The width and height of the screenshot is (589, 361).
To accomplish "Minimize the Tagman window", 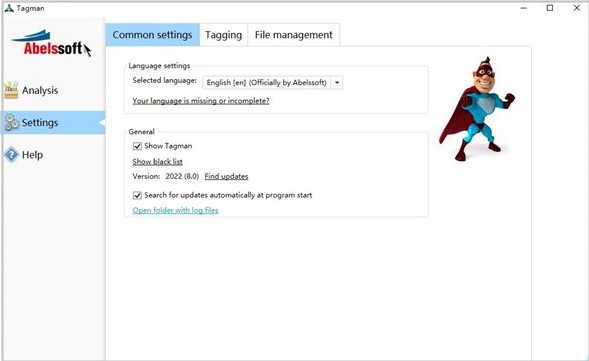I will pyautogui.click(x=523, y=8).
